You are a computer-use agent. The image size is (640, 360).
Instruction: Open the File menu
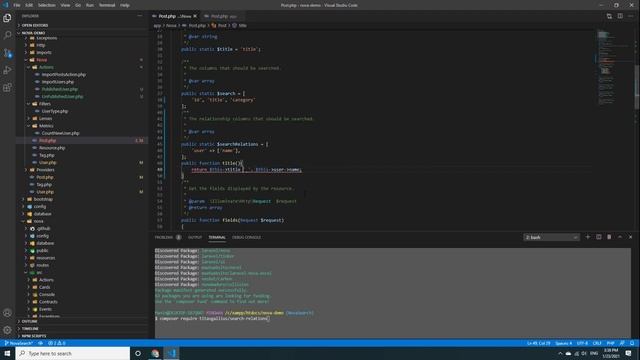(x=17, y=5)
